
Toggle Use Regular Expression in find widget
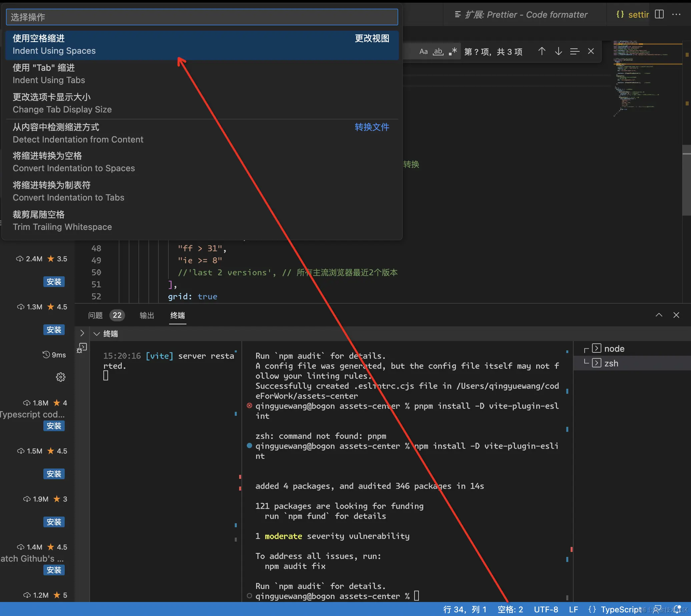tap(453, 51)
